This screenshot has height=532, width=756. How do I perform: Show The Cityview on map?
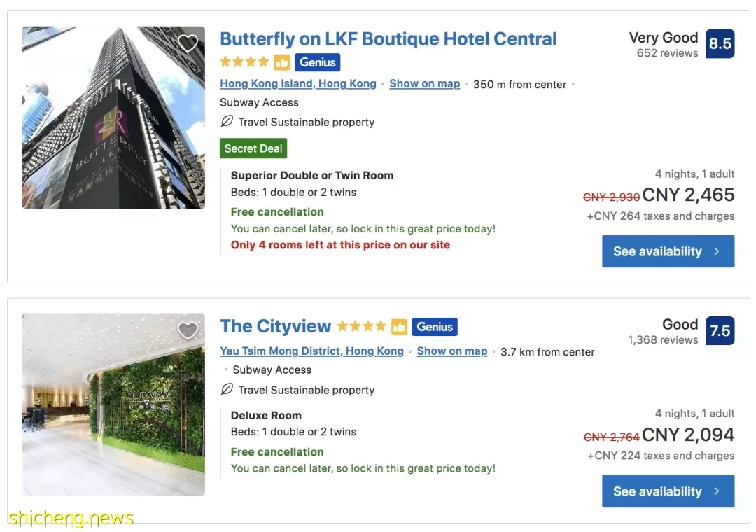452,351
